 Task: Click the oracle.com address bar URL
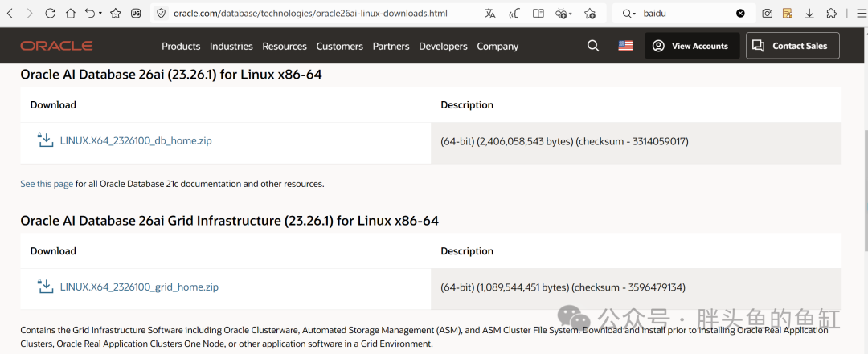(x=310, y=14)
